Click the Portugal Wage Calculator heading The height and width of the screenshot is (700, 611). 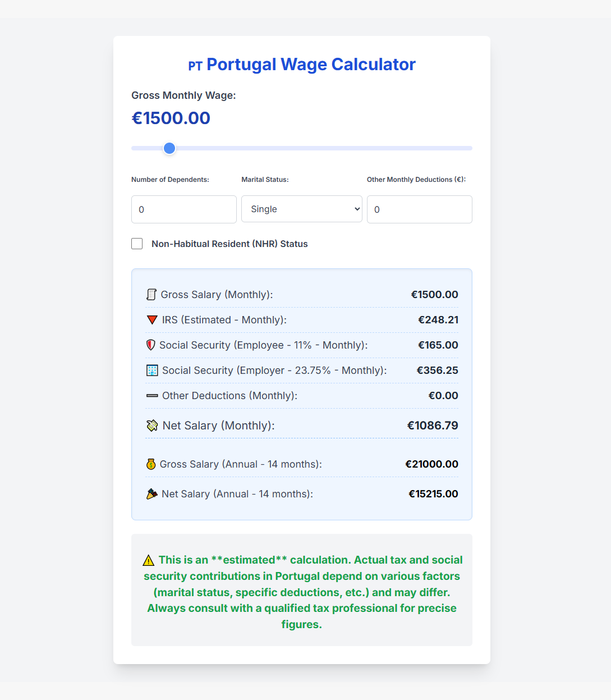point(311,65)
